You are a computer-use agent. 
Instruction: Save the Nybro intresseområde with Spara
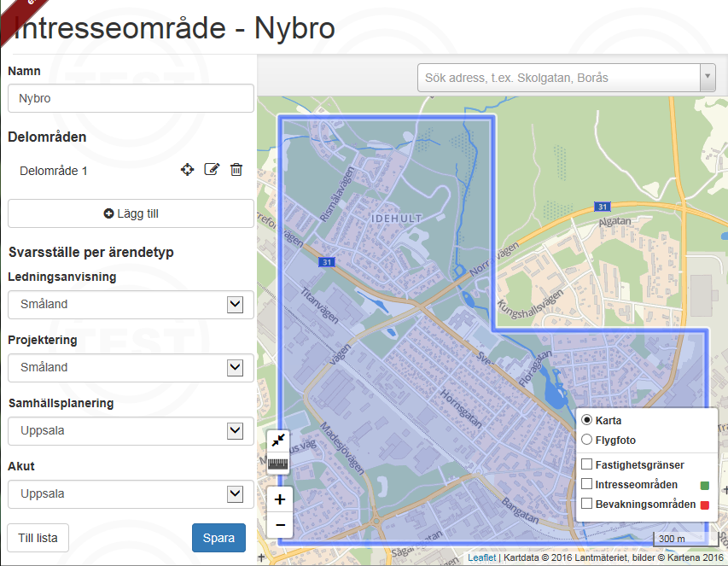[218, 539]
